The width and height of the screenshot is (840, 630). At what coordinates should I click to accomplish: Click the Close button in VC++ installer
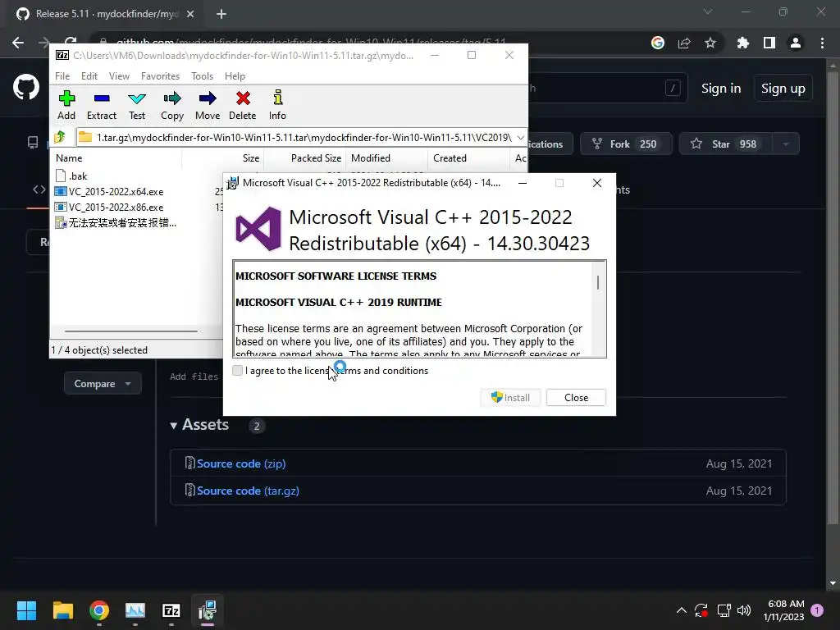[576, 398]
